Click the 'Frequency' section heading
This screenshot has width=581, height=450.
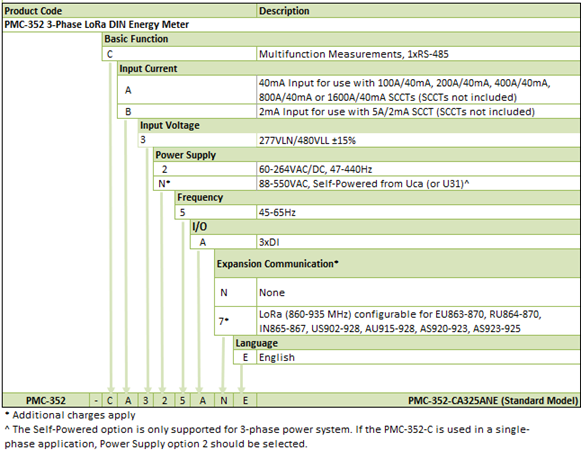tap(200, 197)
